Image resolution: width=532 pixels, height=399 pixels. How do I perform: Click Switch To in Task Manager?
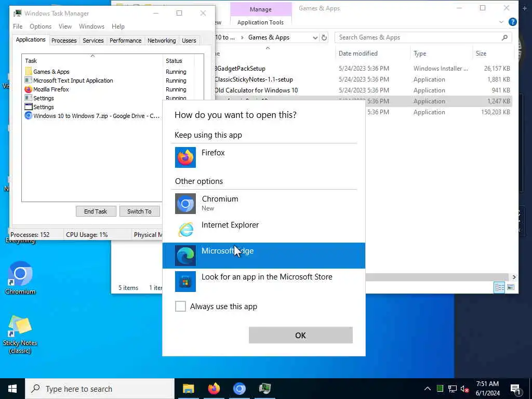139,211
